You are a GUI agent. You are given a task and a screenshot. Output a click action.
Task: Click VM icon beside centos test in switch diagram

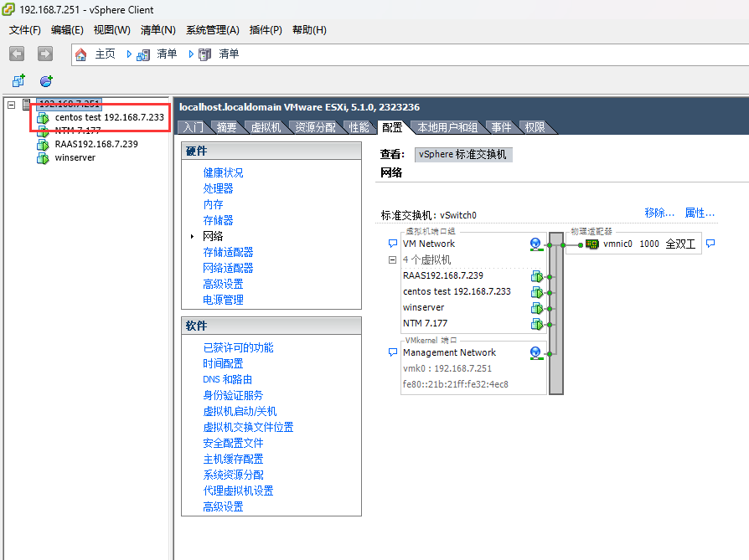[537, 292]
